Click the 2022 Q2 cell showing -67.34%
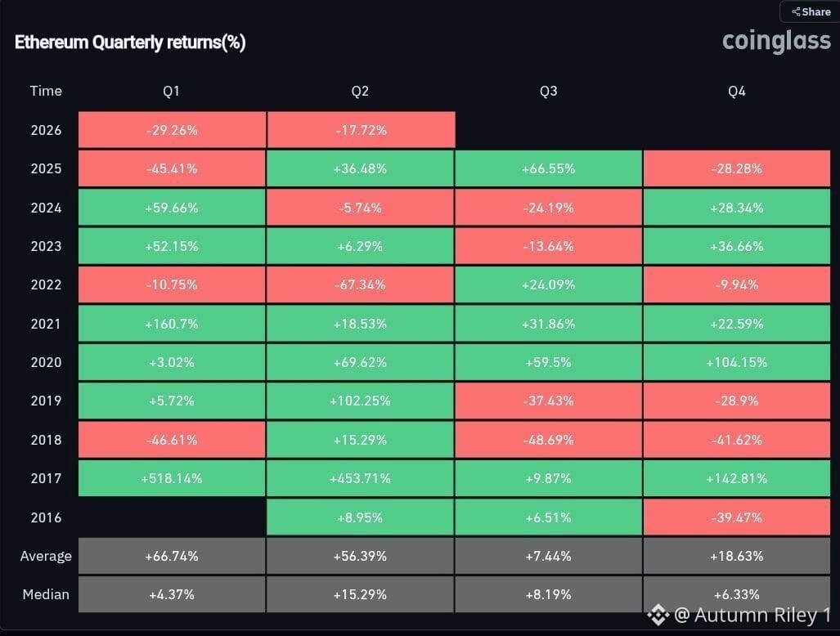 [361, 284]
